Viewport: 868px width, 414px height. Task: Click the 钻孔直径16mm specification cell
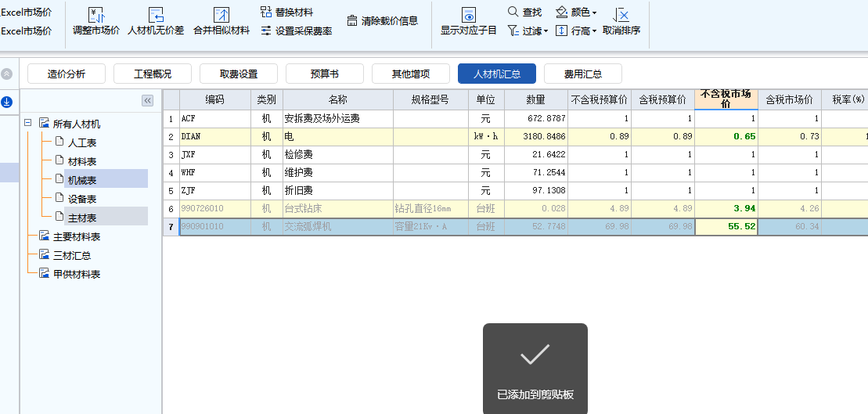coord(430,209)
